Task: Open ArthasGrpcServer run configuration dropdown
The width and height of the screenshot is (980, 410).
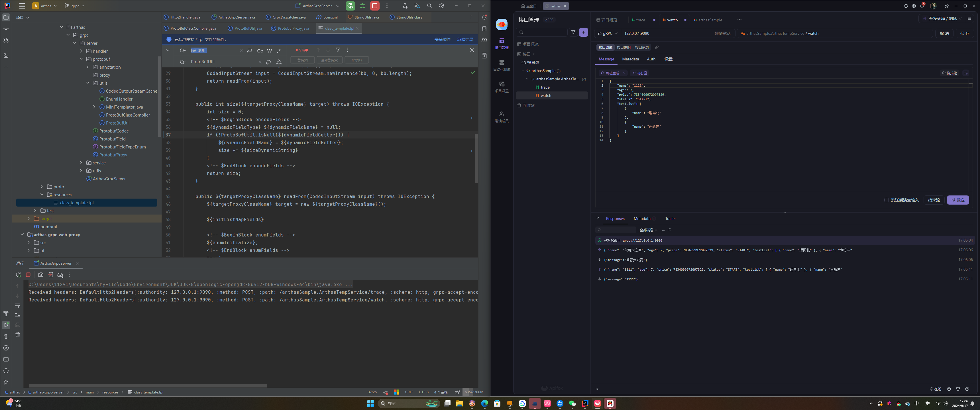Action: [x=317, y=6]
